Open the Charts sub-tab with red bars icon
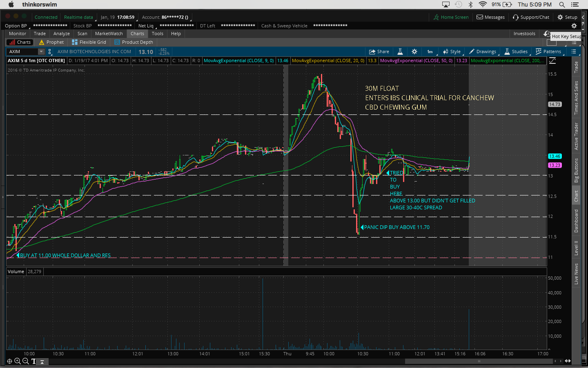 [x=20, y=42]
